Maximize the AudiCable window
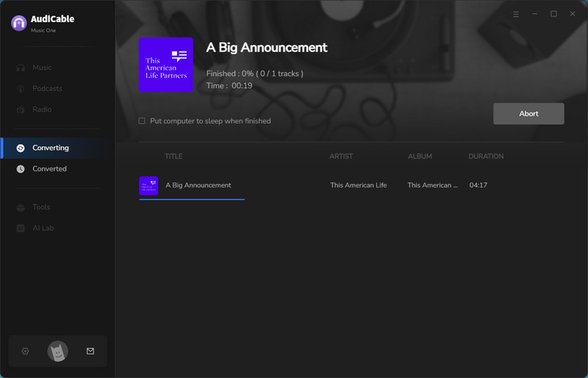Image resolution: width=588 pixels, height=378 pixels. [x=553, y=14]
